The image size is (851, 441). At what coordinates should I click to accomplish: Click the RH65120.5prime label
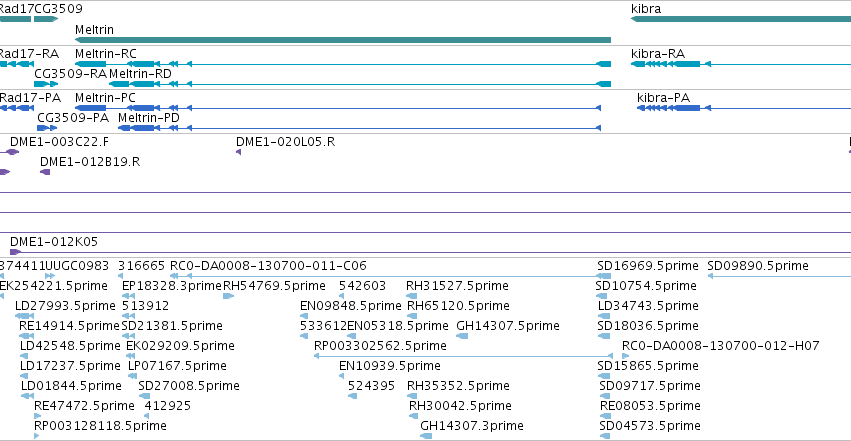[x=458, y=306]
